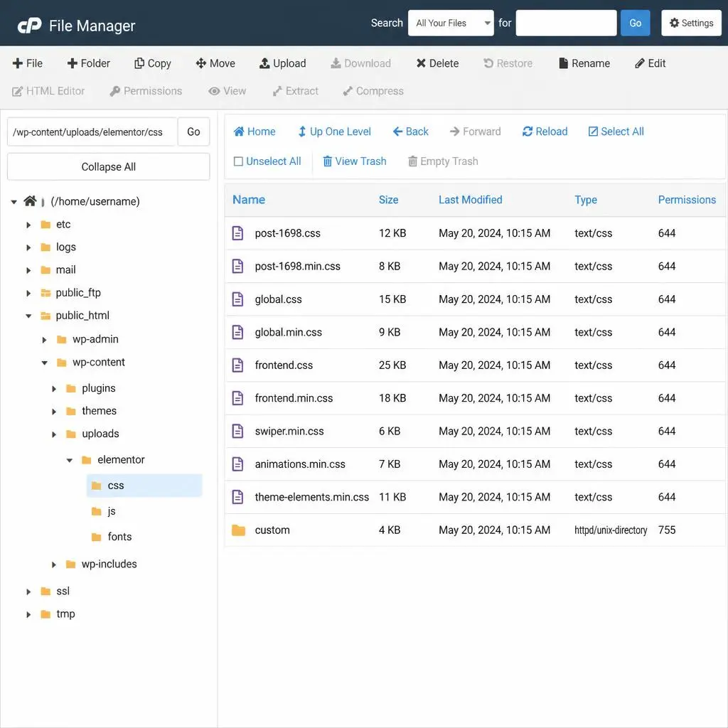
Task: Collapse the public_html folder arrow
Action: click(x=28, y=316)
